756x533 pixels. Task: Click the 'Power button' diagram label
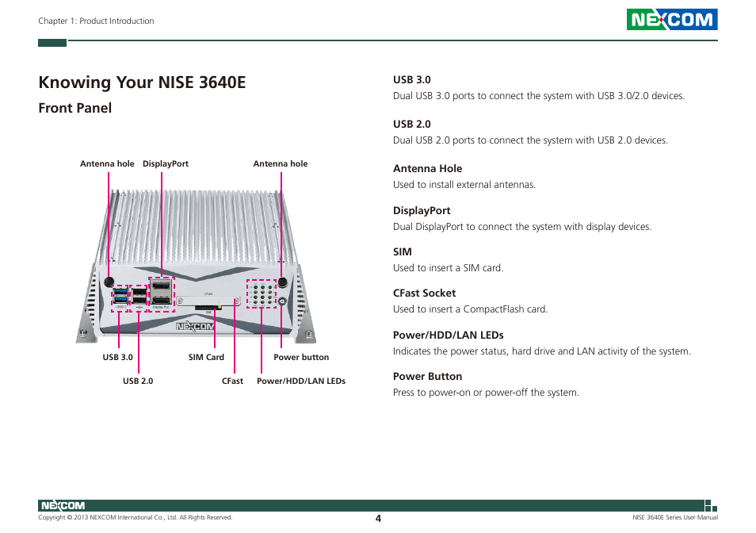(x=301, y=358)
